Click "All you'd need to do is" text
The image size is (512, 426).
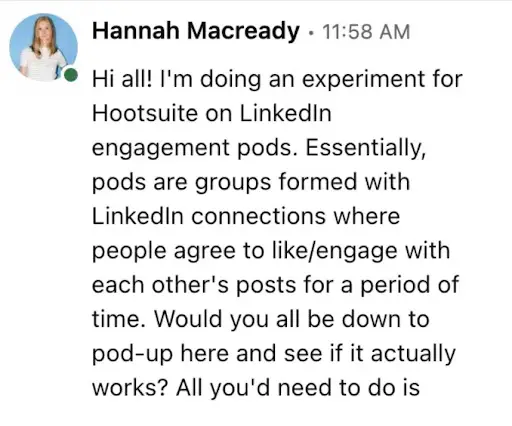click(x=298, y=388)
